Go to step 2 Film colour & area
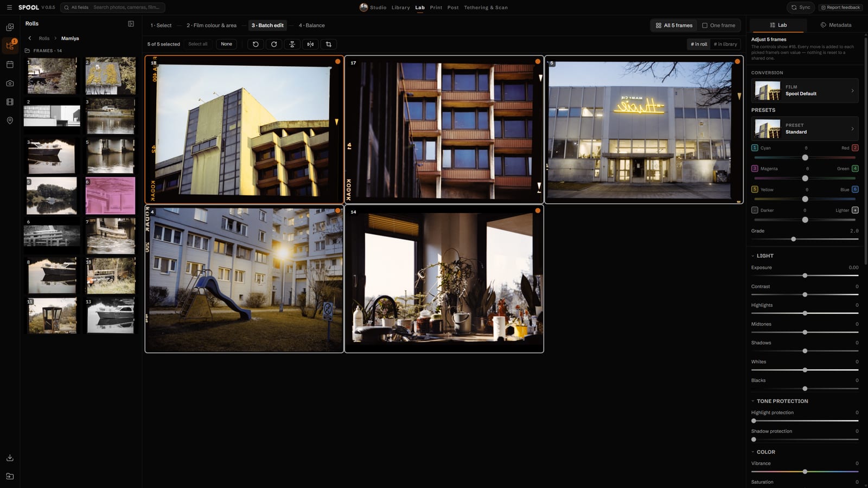 [212, 25]
